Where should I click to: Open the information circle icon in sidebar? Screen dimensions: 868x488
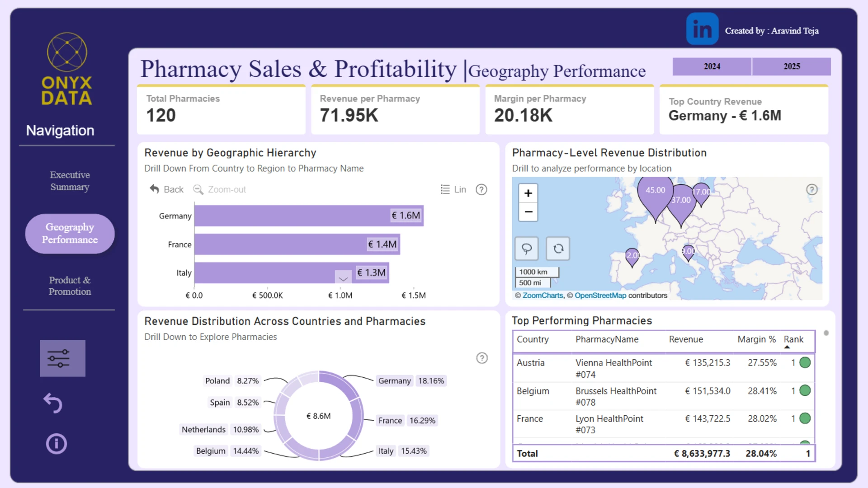point(57,444)
